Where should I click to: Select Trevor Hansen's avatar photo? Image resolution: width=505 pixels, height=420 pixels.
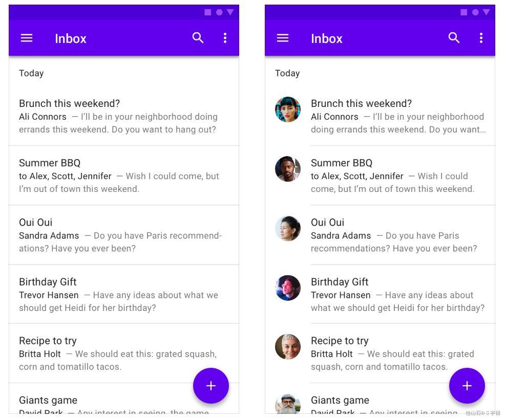tap(288, 288)
